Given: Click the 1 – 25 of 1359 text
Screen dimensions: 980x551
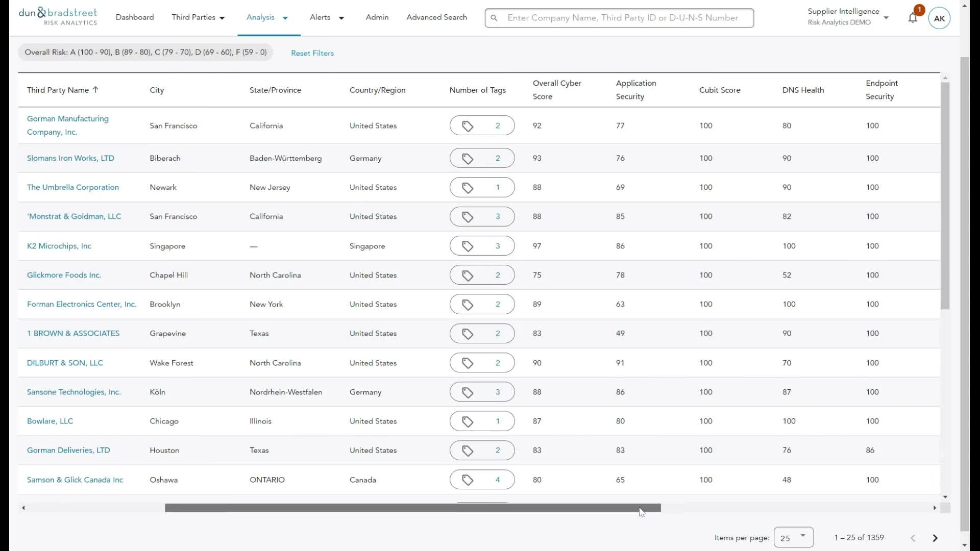Looking at the screenshot, I should (859, 538).
